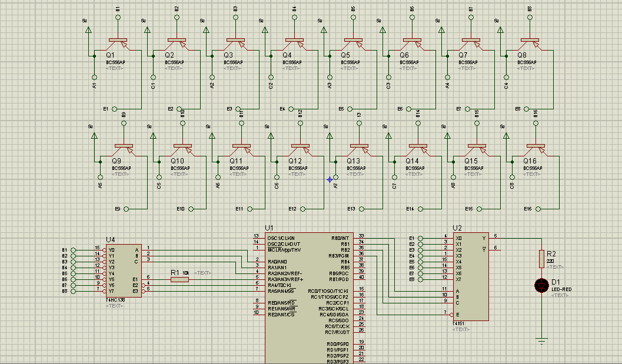
Task: Click the R1 10k value text
Action: (x=185, y=273)
